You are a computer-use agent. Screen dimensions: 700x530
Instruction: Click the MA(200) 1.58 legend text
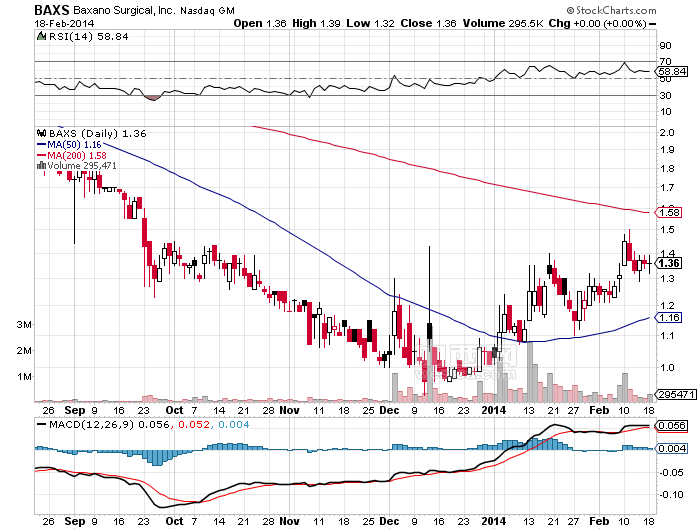[77, 155]
